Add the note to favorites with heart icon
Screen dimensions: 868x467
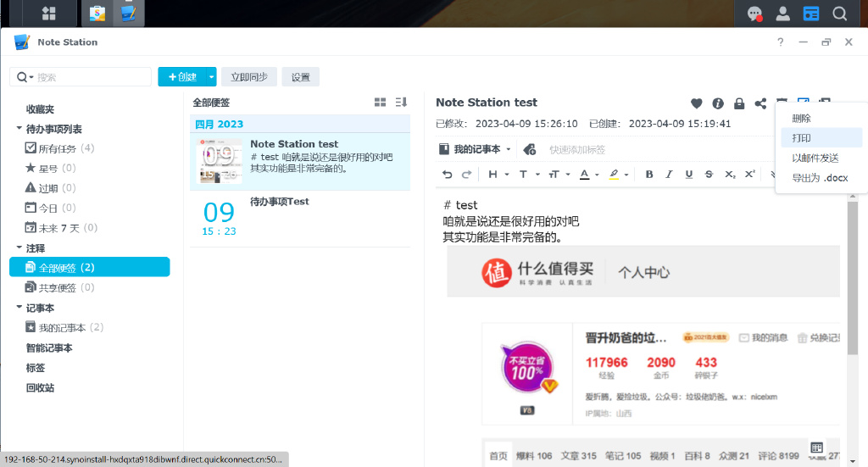[697, 103]
